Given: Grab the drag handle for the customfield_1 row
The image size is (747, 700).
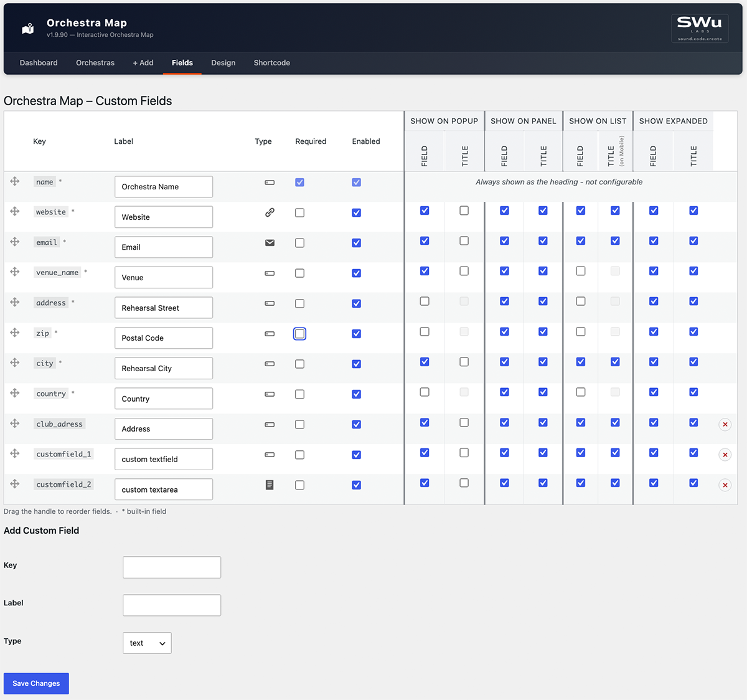Looking at the screenshot, I should click(x=15, y=453).
